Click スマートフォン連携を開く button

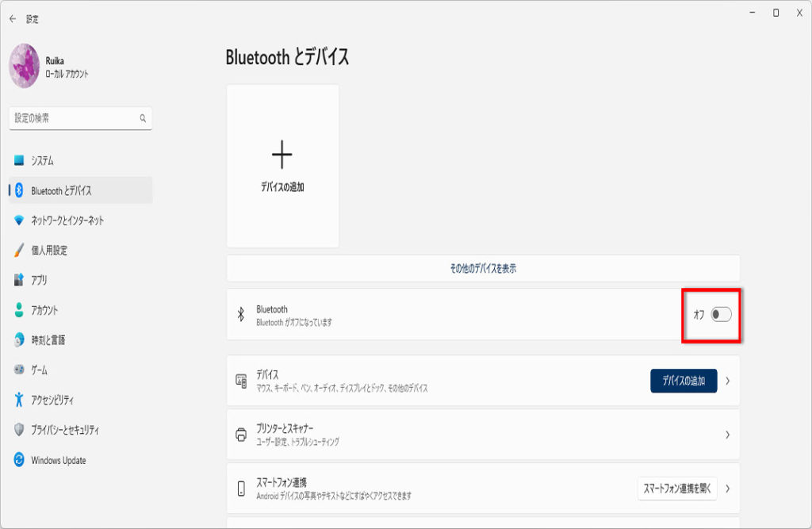677,489
